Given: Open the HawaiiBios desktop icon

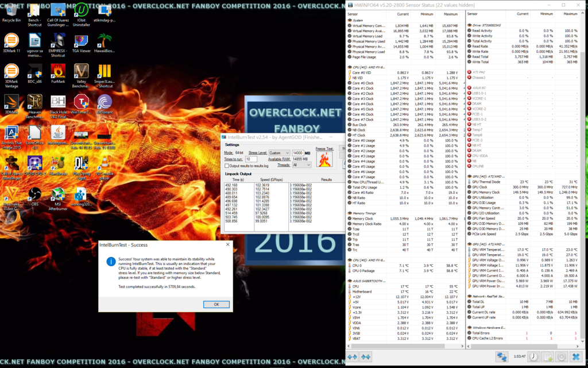Looking at the screenshot, I should (105, 44).
